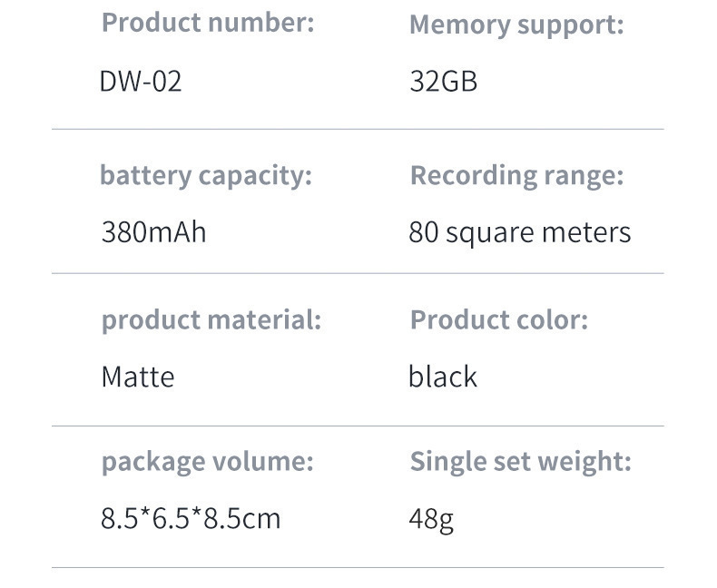This screenshot has height=588, width=717.
Task: Select the "80 square meters" text
Action: (x=519, y=233)
